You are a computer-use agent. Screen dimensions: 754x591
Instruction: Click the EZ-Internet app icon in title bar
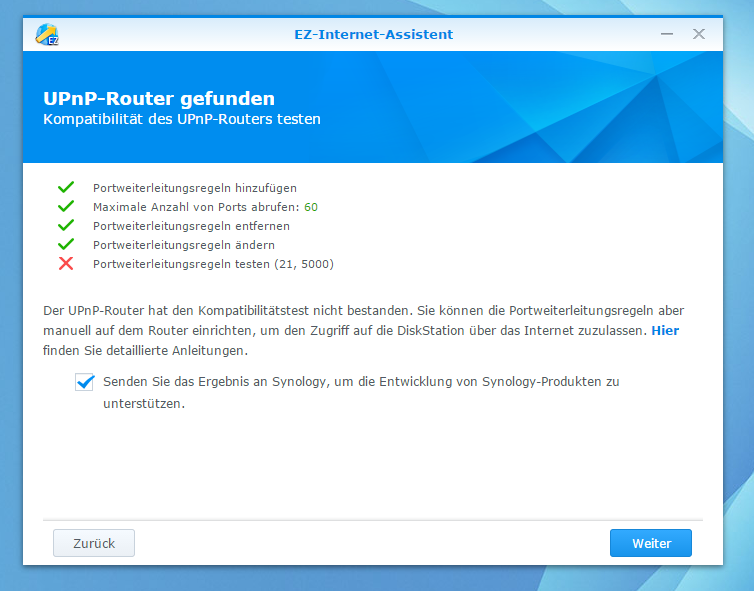47,35
